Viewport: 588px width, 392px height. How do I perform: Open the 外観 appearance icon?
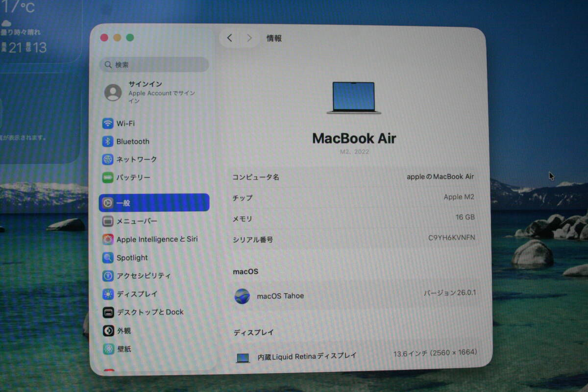(108, 331)
